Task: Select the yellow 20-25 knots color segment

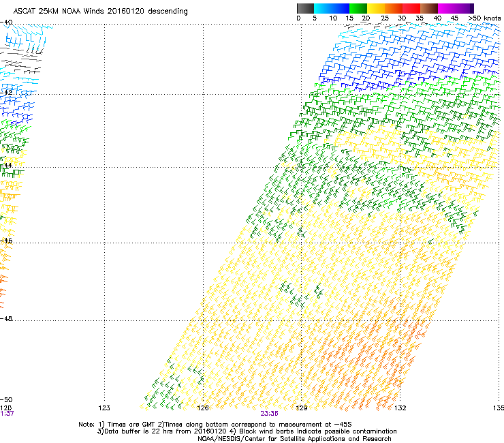Action: tap(376, 8)
